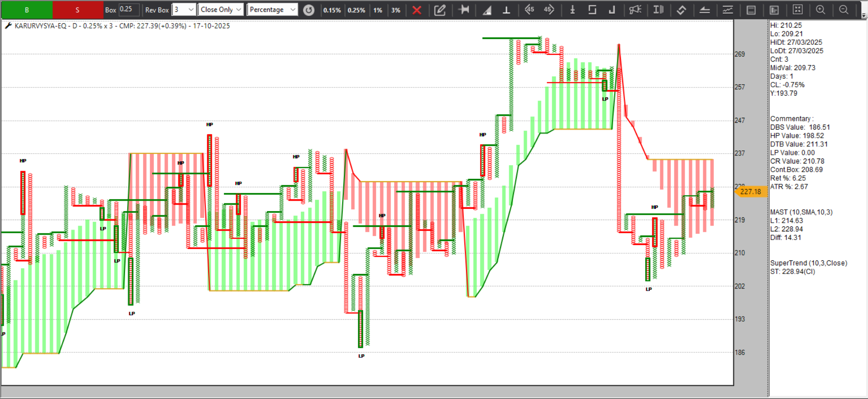Select the 0.15% box size preset

[332, 10]
